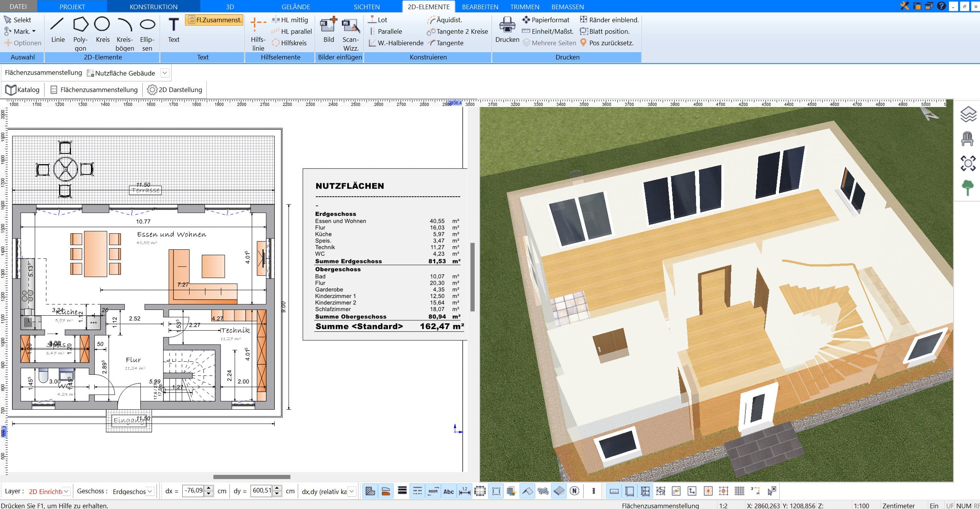
Task: Toggle the floor slab visibility button
Action: click(x=559, y=491)
